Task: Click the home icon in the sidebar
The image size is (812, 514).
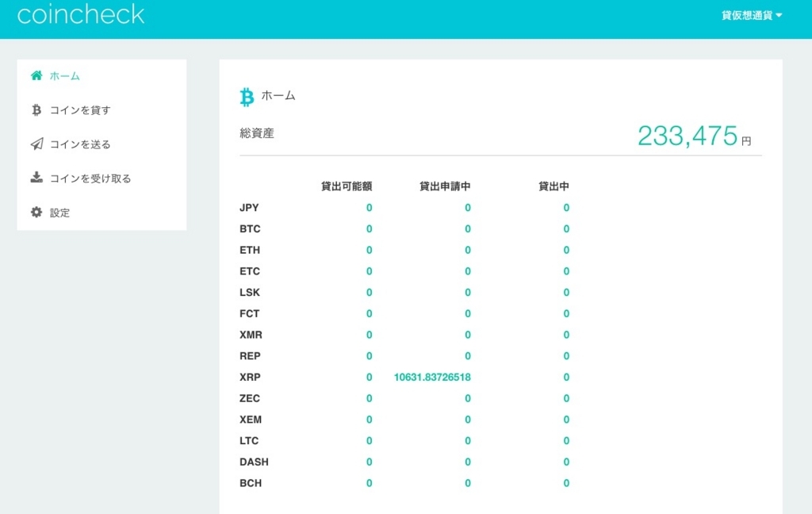Action: tap(36, 76)
